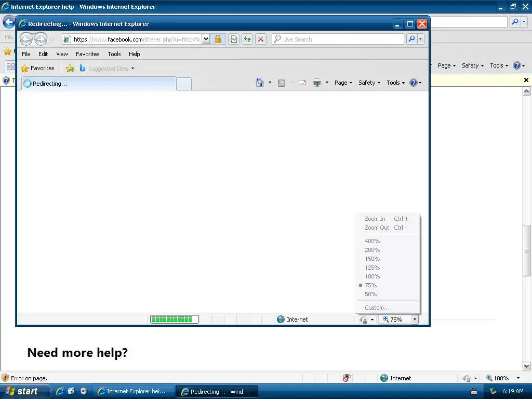
Task: Switch to Internet Explorer help taskbar button
Action: coord(132,391)
